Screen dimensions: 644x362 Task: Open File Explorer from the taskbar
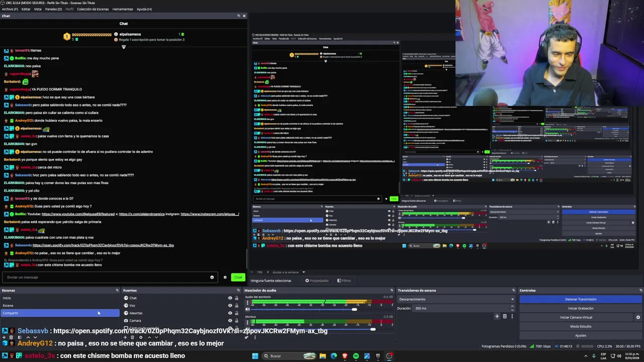click(323, 356)
